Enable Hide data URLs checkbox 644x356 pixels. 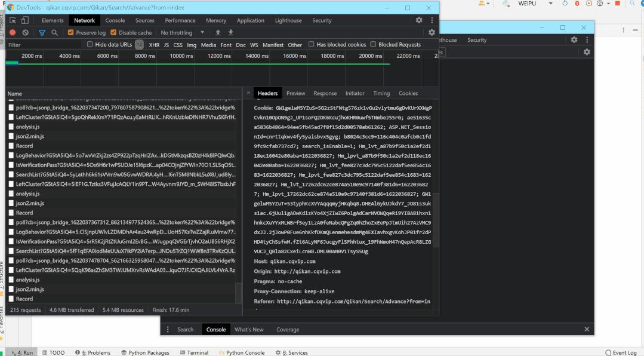[90, 44]
